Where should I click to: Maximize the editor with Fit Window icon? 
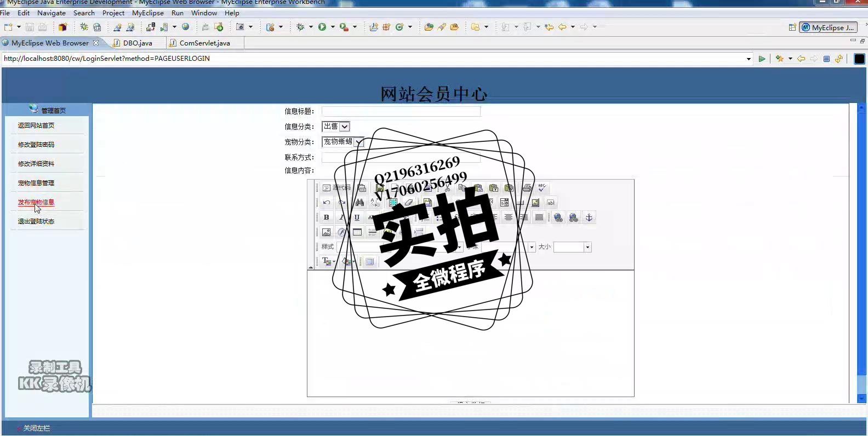[370, 262]
